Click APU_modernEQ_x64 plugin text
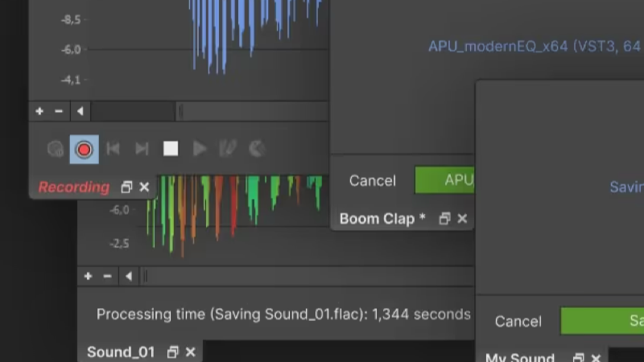 click(x=535, y=47)
